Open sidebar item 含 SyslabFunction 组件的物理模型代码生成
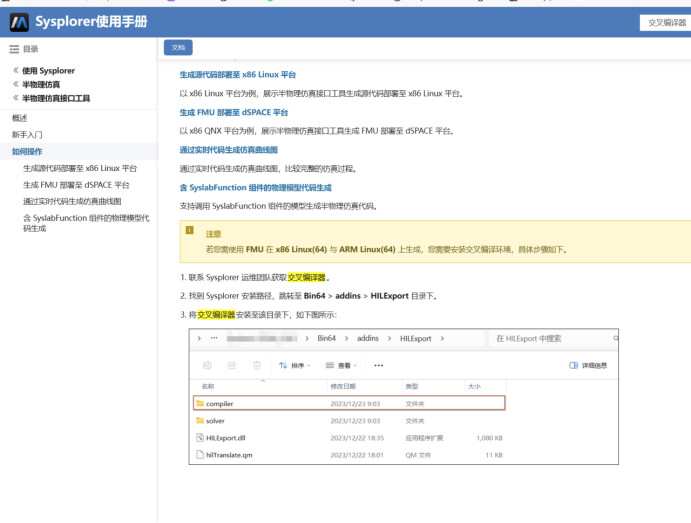 pos(86,223)
